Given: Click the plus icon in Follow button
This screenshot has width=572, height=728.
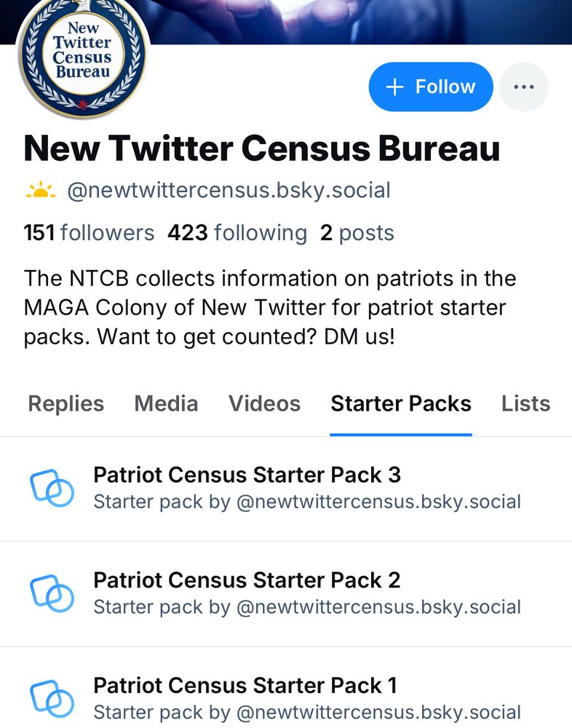Looking at the screenshot, I should click(x=394, y=87).
